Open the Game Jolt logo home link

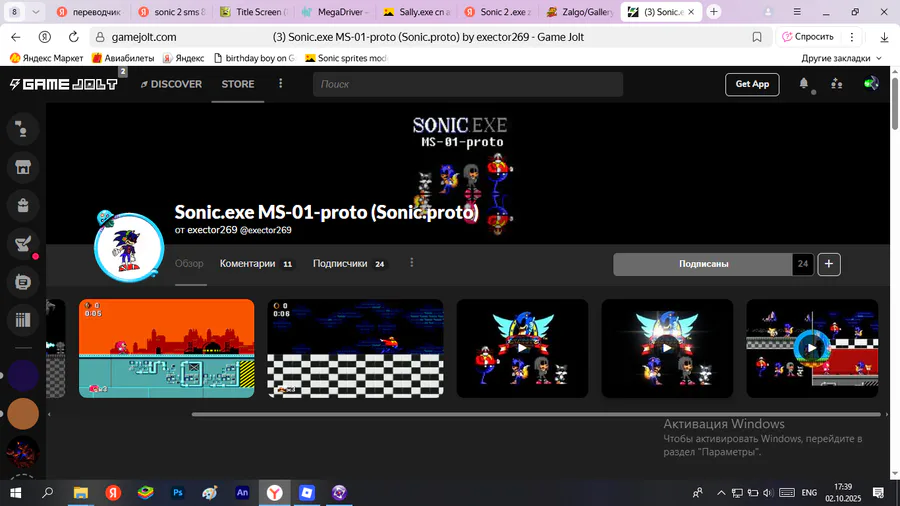coord(64,84)
